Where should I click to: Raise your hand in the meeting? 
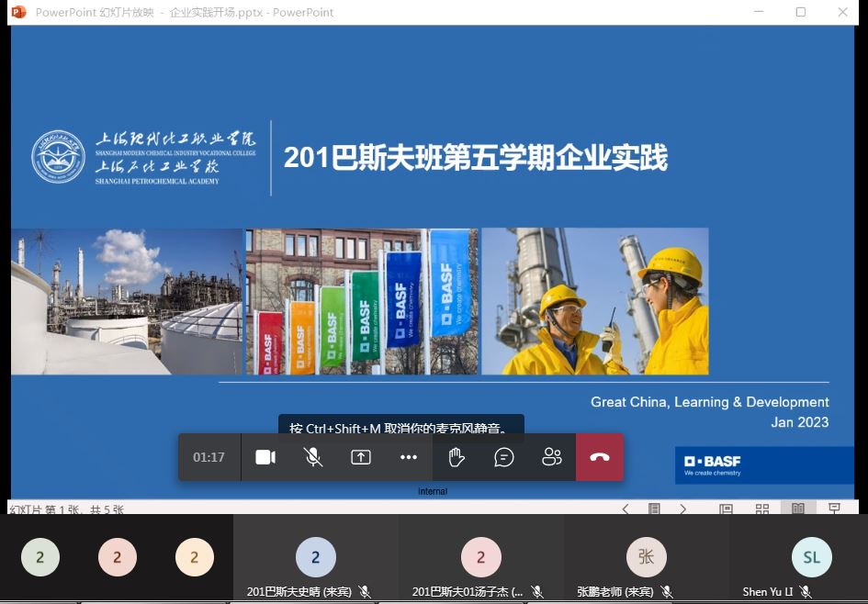(457, 457)
